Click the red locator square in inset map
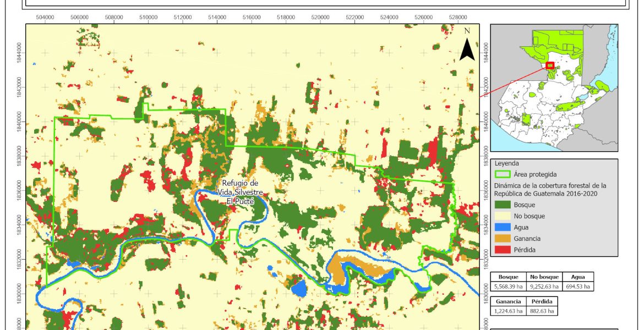 coord(550,65)
